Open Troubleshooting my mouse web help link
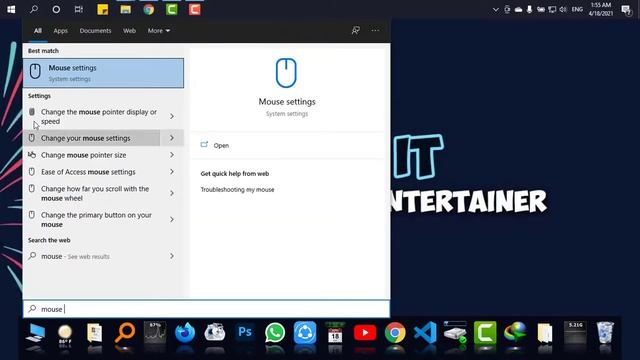 click(x=237, y=189)
